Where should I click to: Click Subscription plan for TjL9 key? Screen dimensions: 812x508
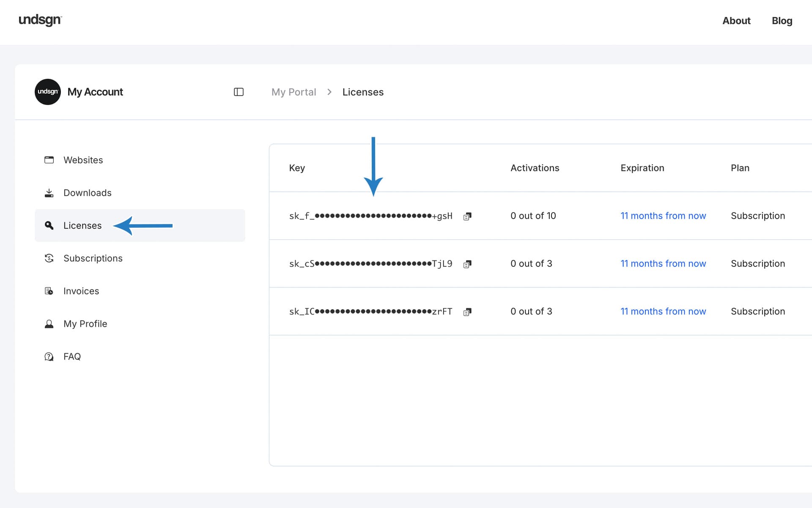point(758,264)
